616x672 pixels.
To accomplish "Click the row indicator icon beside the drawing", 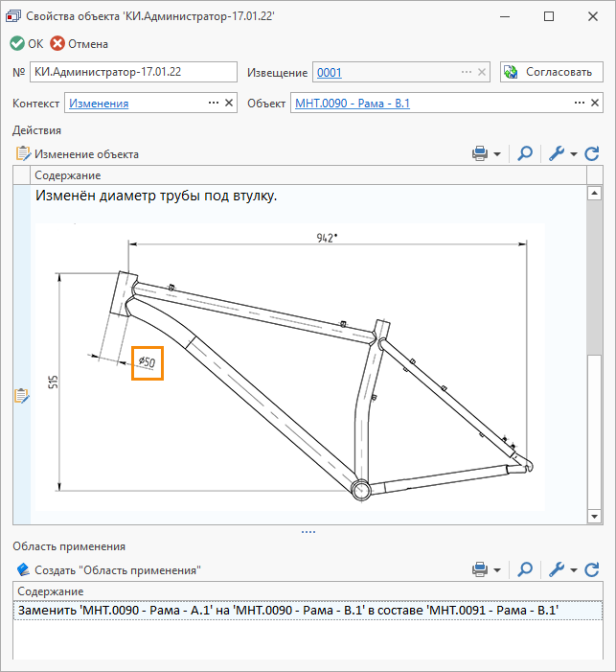I will tap(21, 396).
